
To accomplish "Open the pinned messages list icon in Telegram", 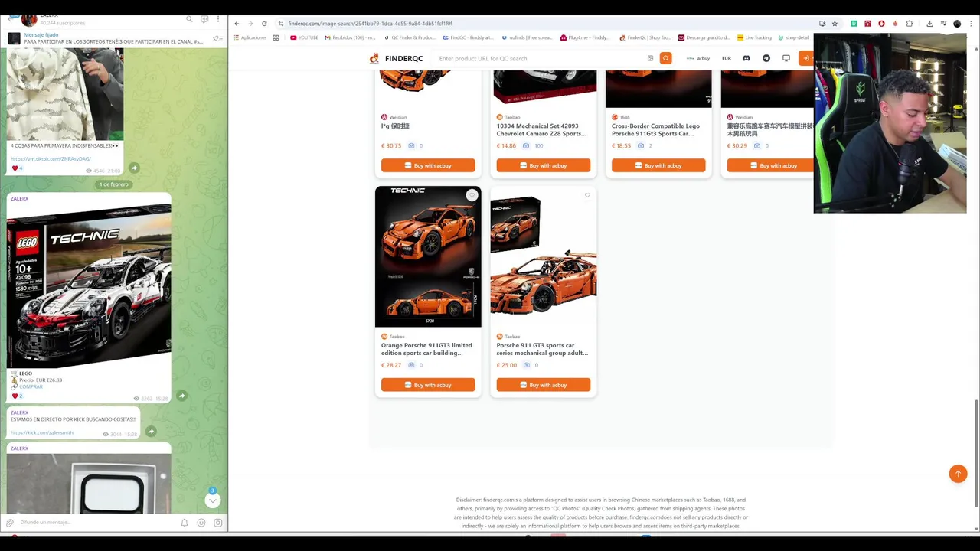I will click(217, 38).
